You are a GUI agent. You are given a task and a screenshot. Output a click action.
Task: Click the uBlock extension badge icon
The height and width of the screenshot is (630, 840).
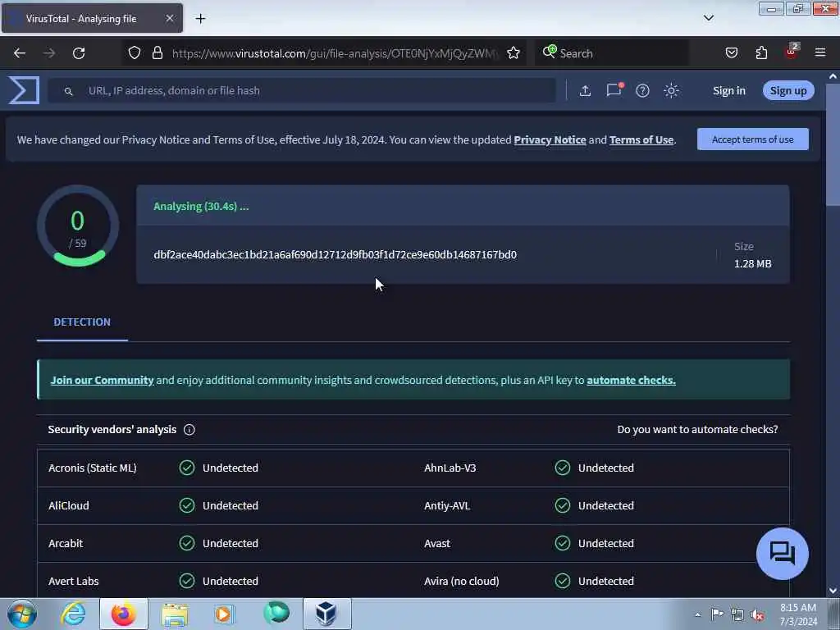[x=792, y=52]
